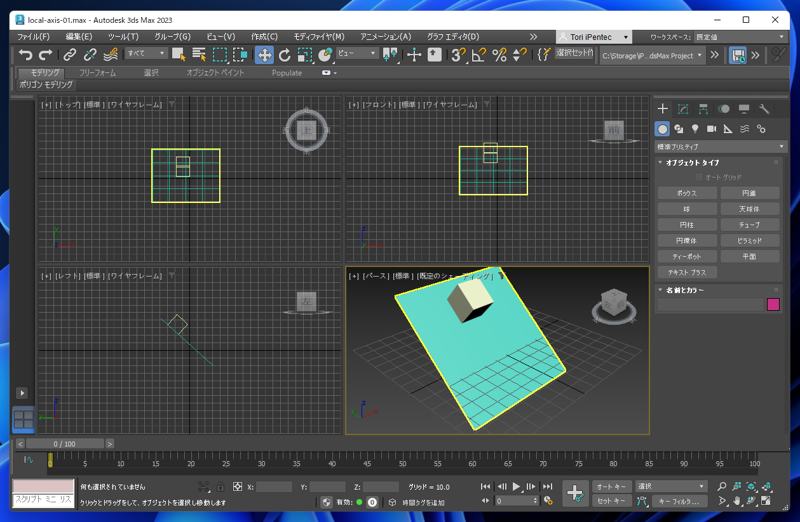The image size is (800, 522).
Task: Open named selection sets edit icon
Action: point(543,55)
